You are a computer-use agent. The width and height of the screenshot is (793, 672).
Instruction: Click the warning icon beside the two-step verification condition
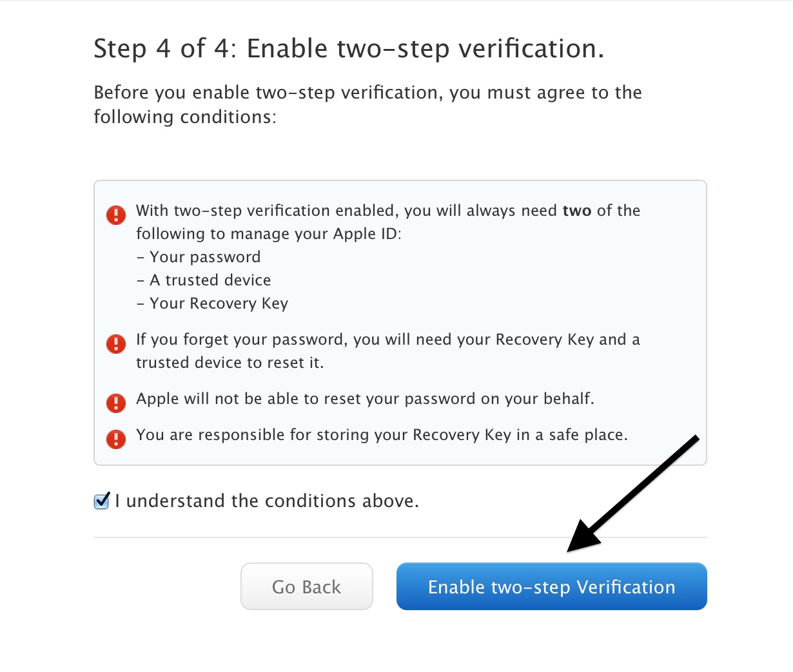[x=116, y=215]
